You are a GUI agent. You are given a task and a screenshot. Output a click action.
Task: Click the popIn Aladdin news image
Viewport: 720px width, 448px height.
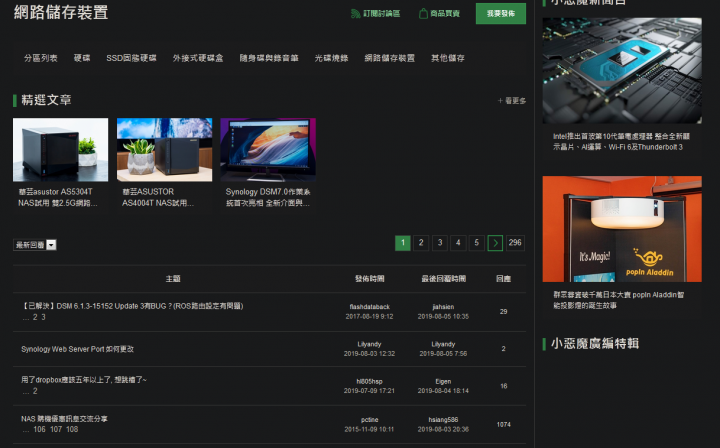click(622, 229)
